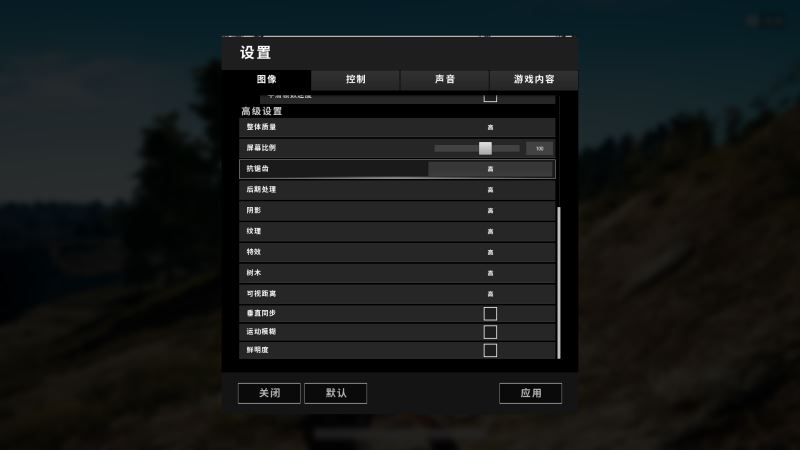800x450 pixels.
Task: Click the 屏幕比例 value field showing 100
Action: tap(540, 148)
